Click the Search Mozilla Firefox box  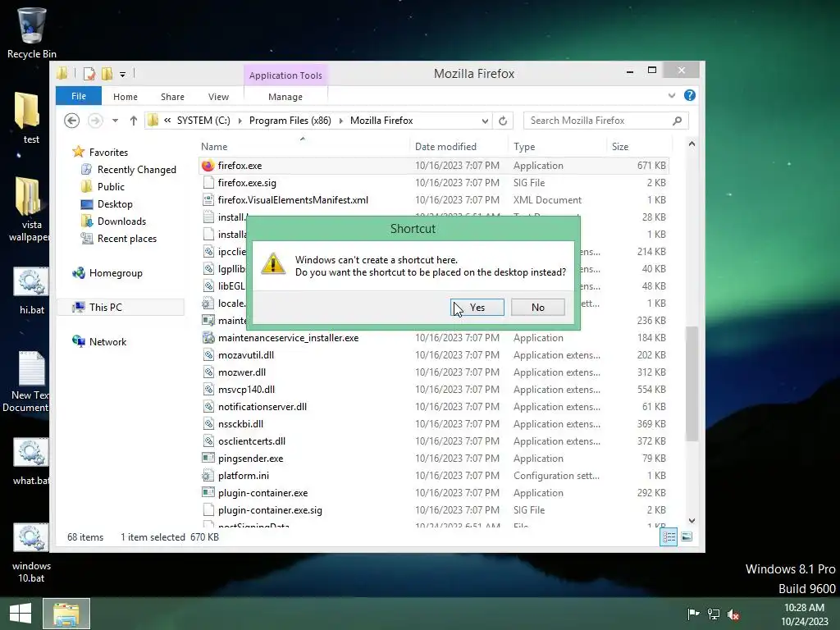(605, 121)
